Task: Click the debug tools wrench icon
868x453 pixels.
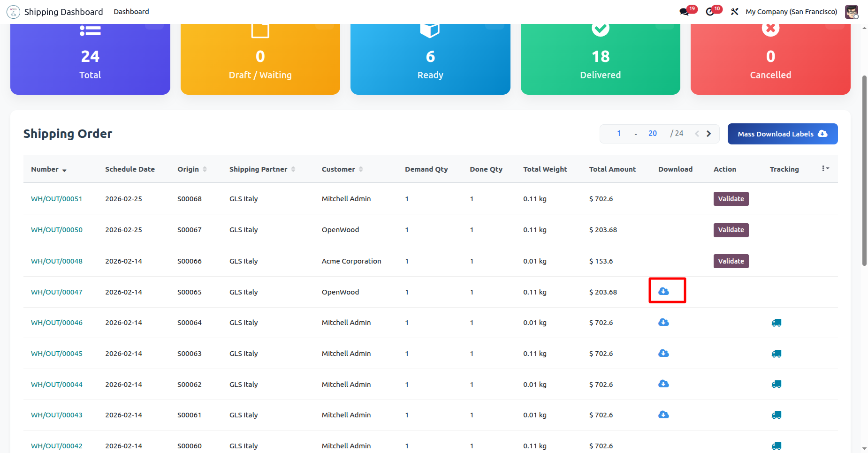Action: click(x=734, y=12)
